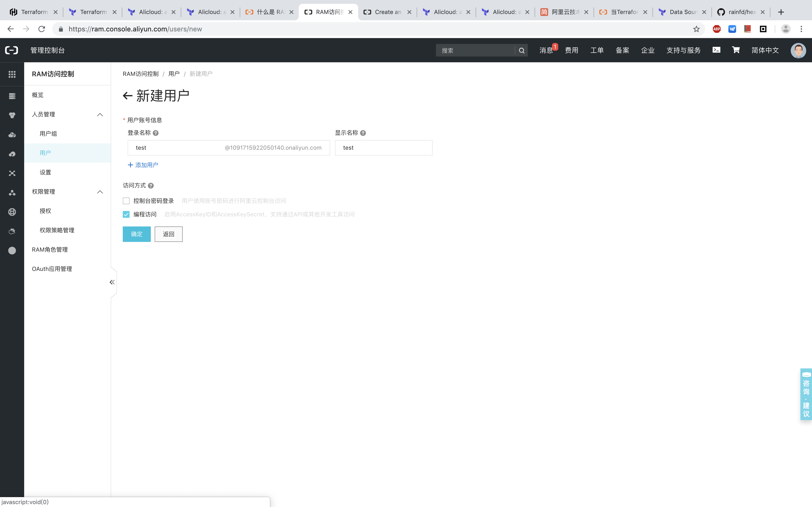Click help icon next to 访问方式

151,186
